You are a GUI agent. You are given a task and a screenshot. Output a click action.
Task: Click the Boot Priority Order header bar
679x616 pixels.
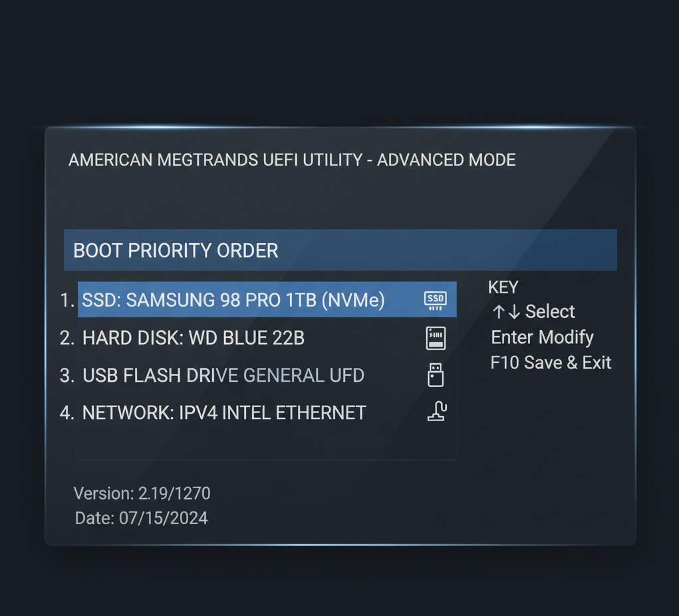pos(340,250)
